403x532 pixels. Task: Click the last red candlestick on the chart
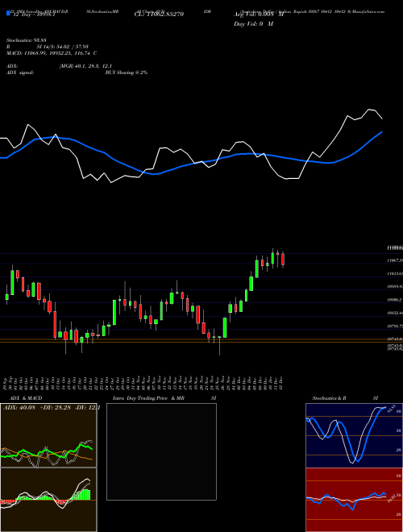click(283, 260)
